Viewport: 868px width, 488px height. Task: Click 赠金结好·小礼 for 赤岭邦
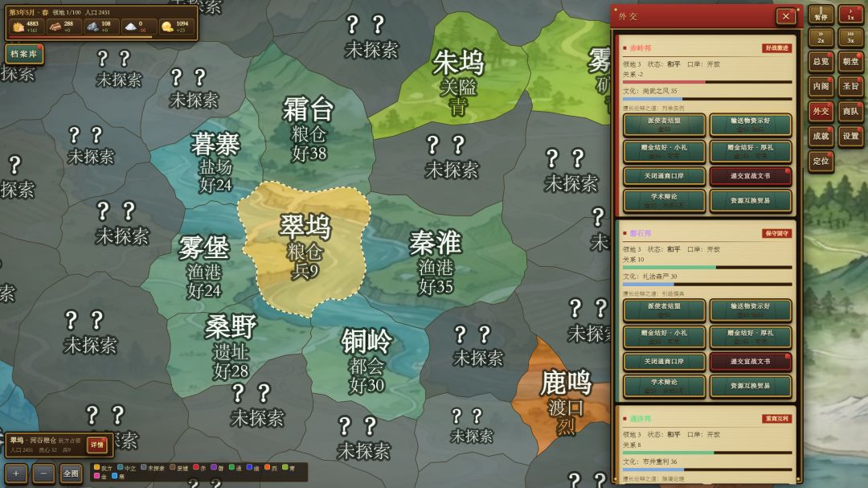pos(664,151)
